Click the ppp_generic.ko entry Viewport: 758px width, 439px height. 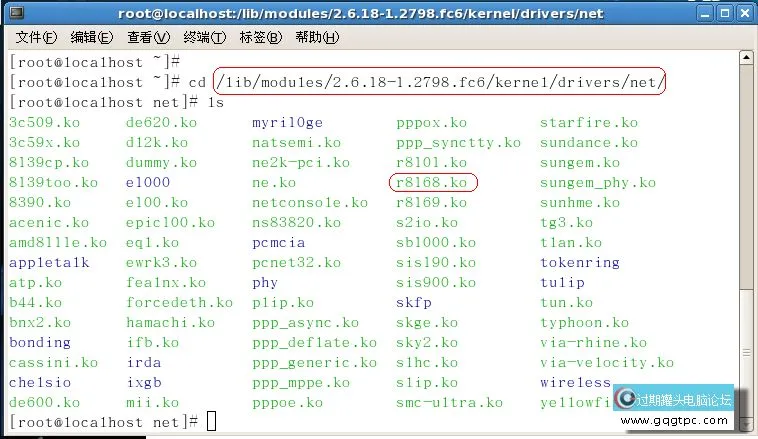pyautogui.click(x=314, y=363)
